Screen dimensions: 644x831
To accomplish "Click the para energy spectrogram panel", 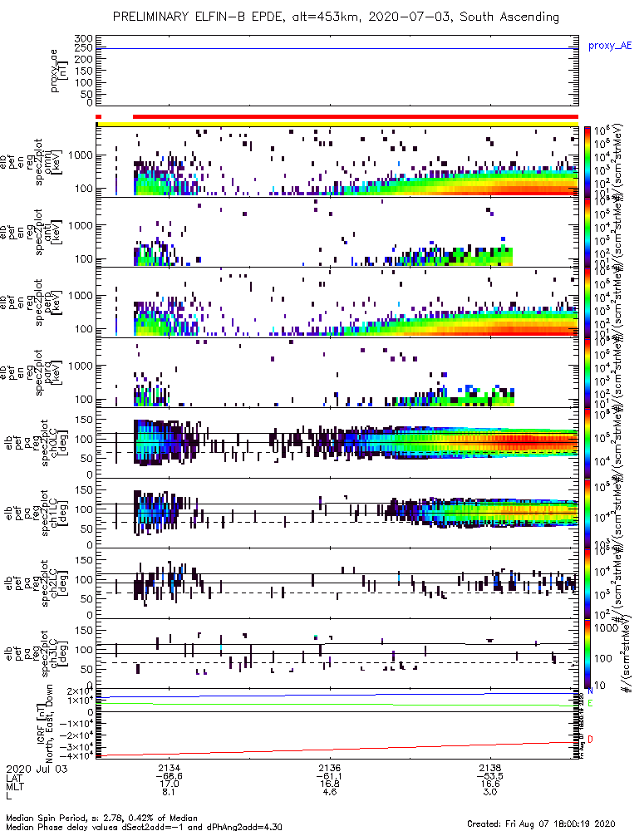I will [337, 372].
